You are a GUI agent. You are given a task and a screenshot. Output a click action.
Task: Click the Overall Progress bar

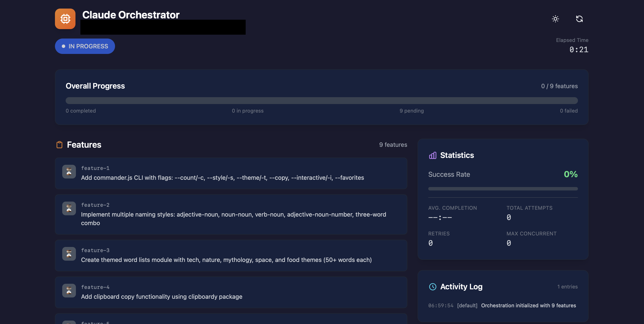click(322, 101)
